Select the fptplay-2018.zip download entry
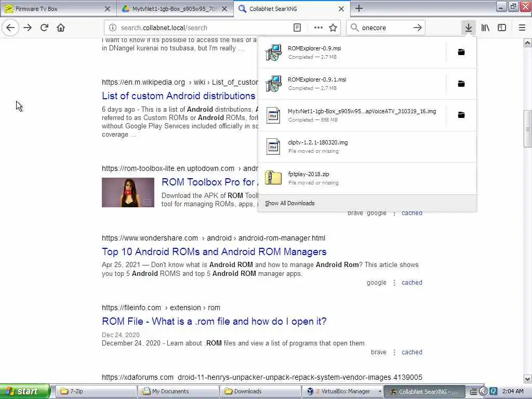 (367, 178)
